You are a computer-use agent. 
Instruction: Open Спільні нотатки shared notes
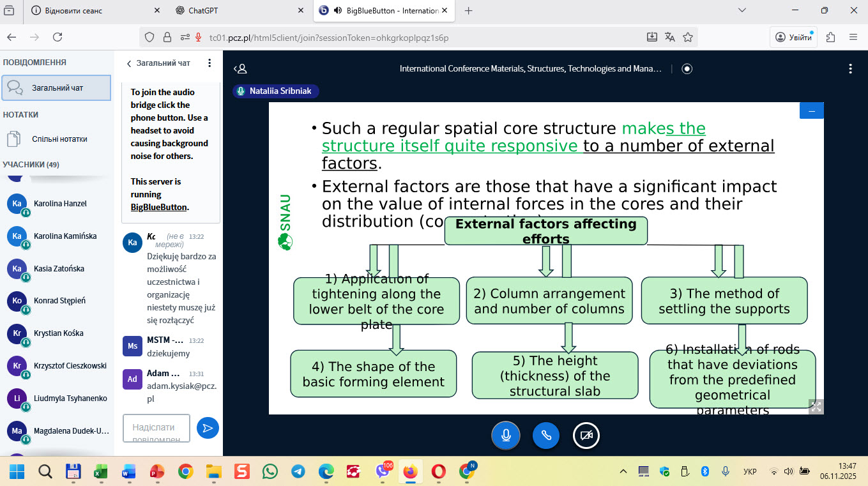[x=59, y=139]
